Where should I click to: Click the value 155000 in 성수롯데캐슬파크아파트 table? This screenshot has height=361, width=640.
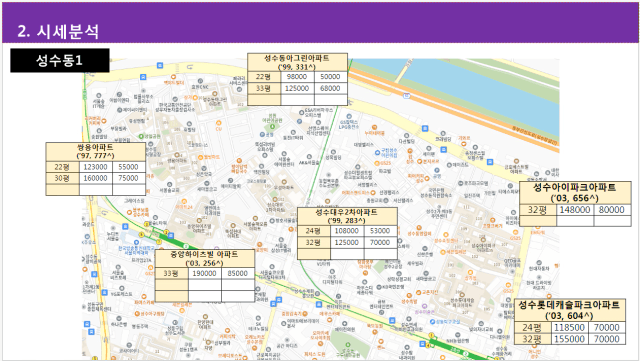569,339
